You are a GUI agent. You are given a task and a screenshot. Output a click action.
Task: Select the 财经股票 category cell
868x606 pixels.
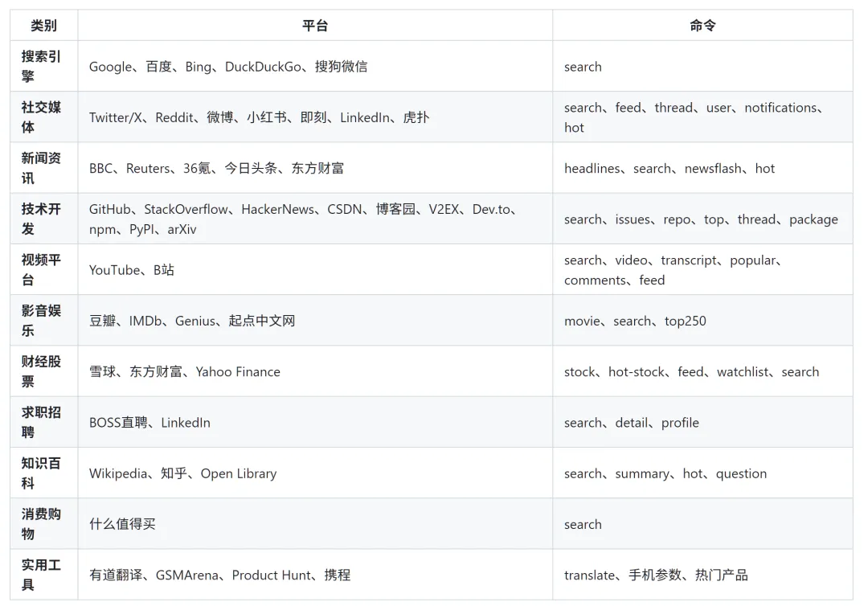pos(43,372)
